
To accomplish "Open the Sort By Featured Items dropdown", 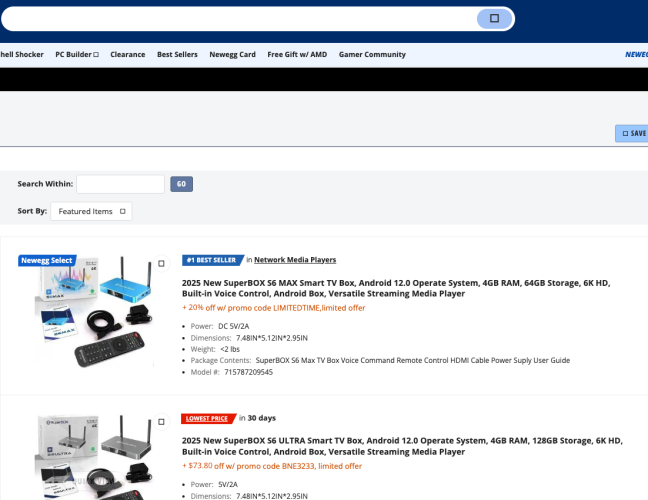I will (x=91, y=211).
